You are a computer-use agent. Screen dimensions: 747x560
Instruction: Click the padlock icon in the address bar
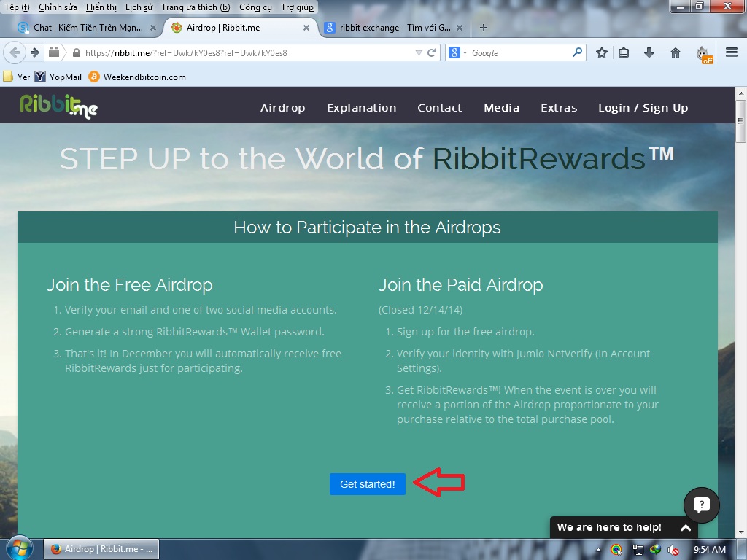pyautogui.click(x=76, y=52)
